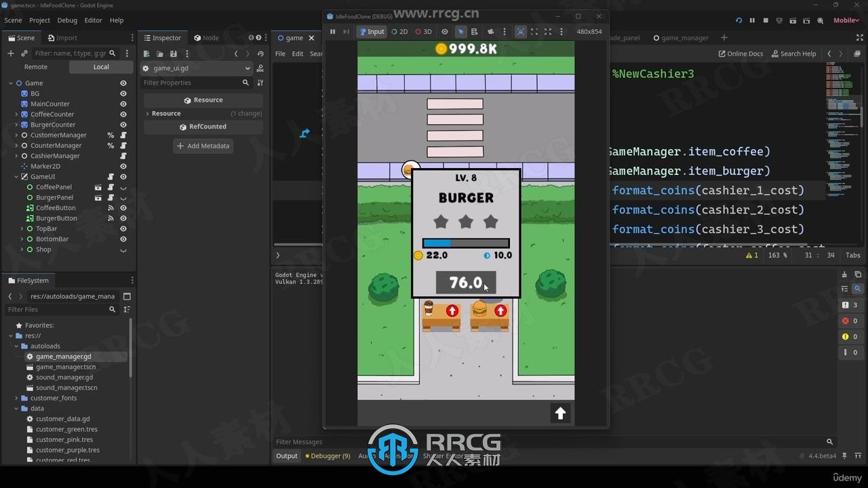Switch to the Import dock tab

click(62, 38)
